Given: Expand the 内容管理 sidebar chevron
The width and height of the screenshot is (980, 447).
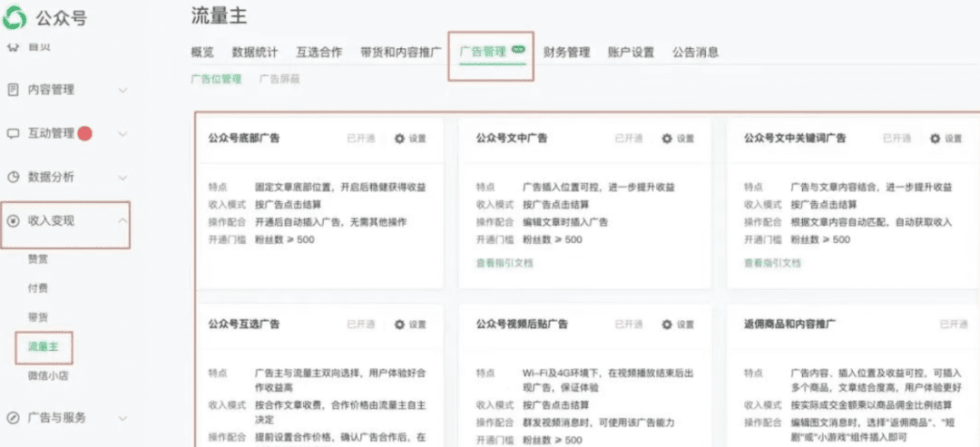Looking at the screenshot, I should tap(122, 90).
